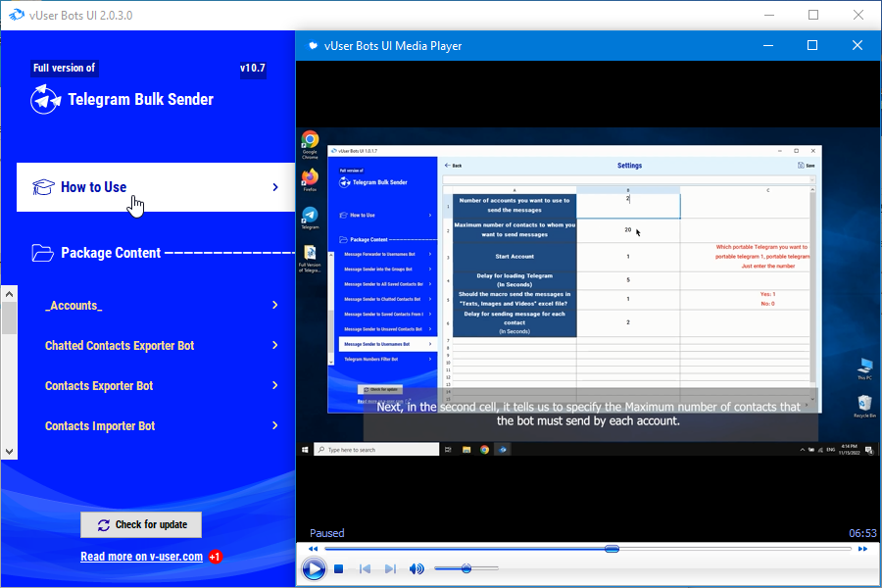Image resolution: width=882 pixels, height=588 pixels.
Task: Click the package list scroll down arrow
Action: (x=9, y=451)
